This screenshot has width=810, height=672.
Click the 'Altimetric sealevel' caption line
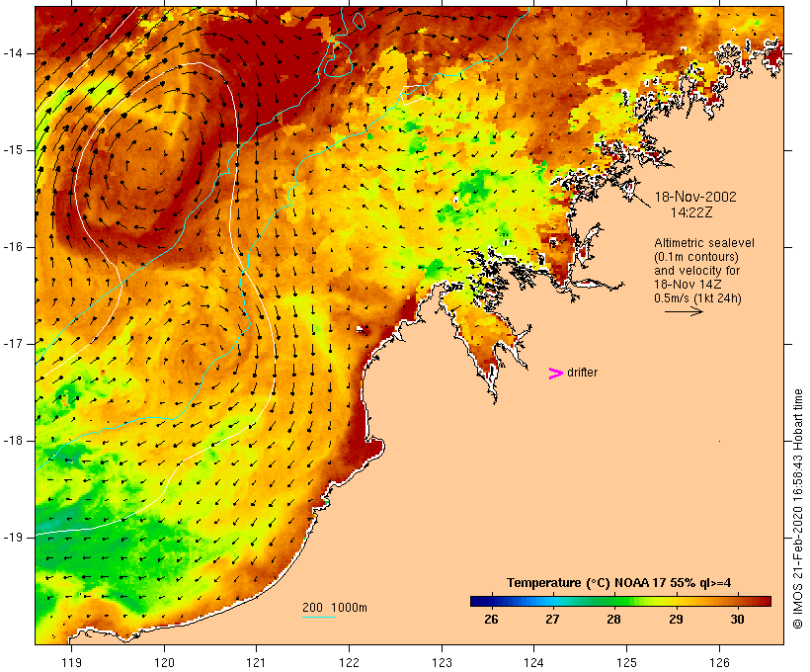[704, 243]
